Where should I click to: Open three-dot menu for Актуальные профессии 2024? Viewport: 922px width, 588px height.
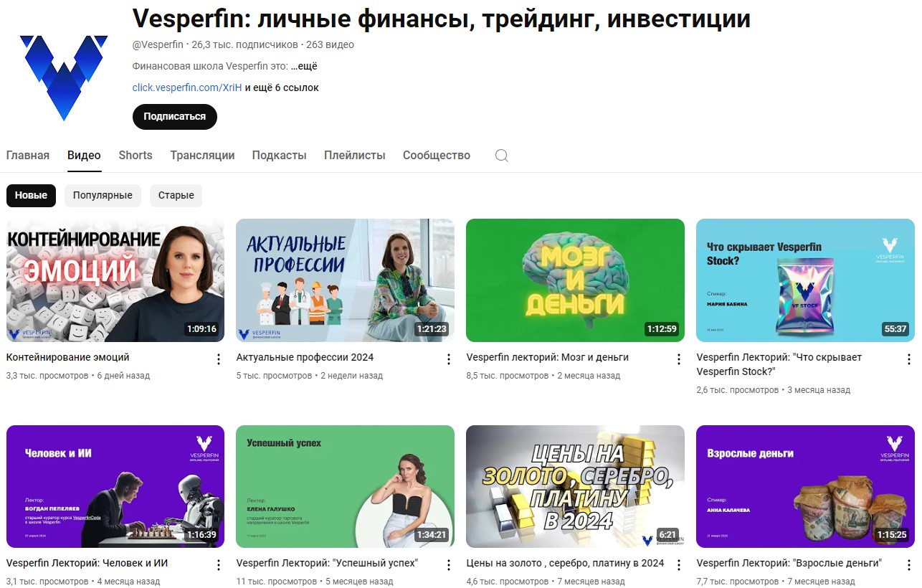(x=449, y=359)
